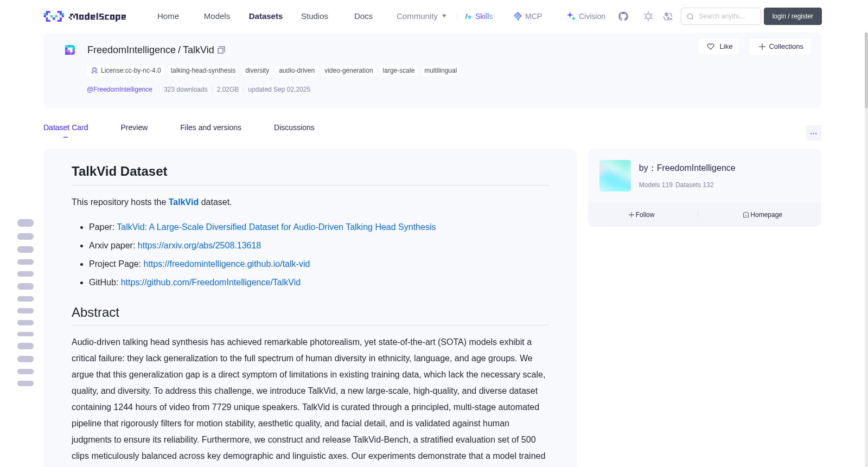
Task: Like the TalkVid dataset
Action: tap(719, 47)
